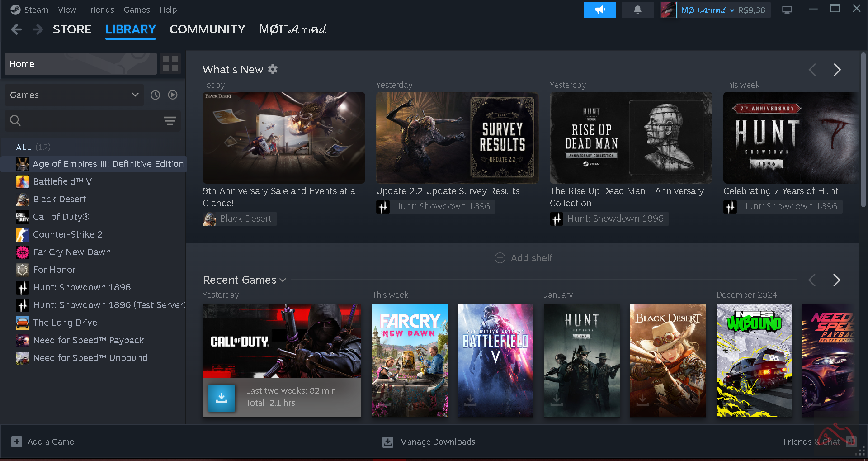
Task: Switch library to grid collections view
Action: 170,64
